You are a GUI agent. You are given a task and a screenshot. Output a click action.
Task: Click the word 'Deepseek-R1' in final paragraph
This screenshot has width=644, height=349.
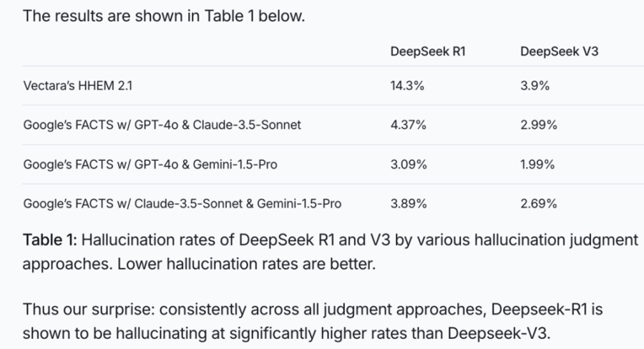coord(540,309)
